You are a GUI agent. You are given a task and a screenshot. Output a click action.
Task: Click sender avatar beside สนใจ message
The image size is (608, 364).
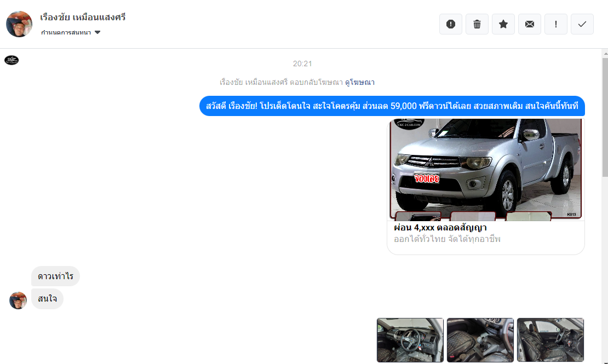pos(18,301)
